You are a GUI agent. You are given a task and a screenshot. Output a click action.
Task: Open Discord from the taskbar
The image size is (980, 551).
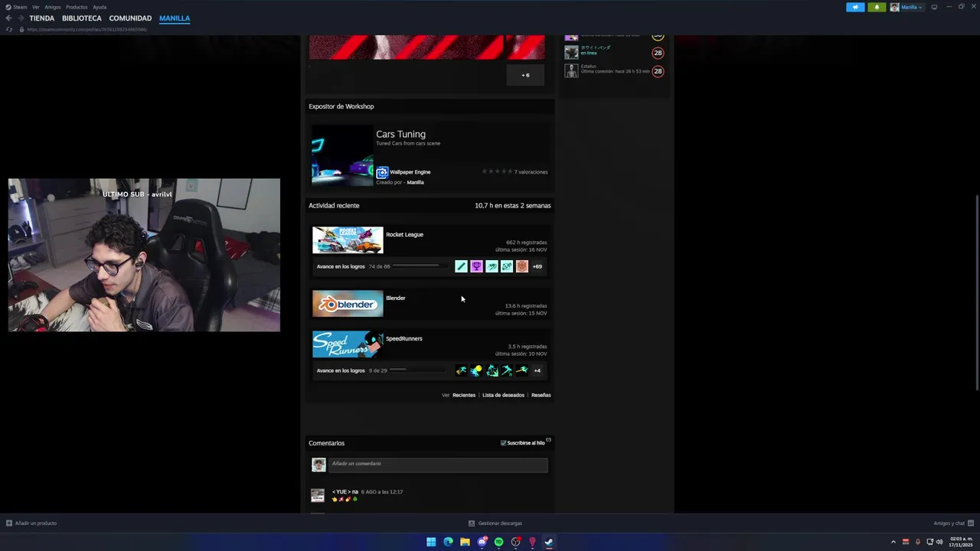pos(482,542)
